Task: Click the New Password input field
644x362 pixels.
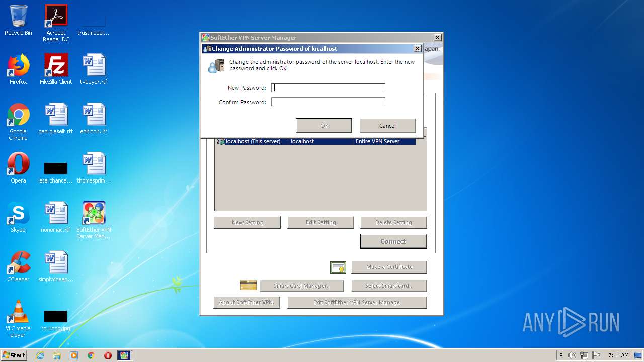Action: click(328, 88)
